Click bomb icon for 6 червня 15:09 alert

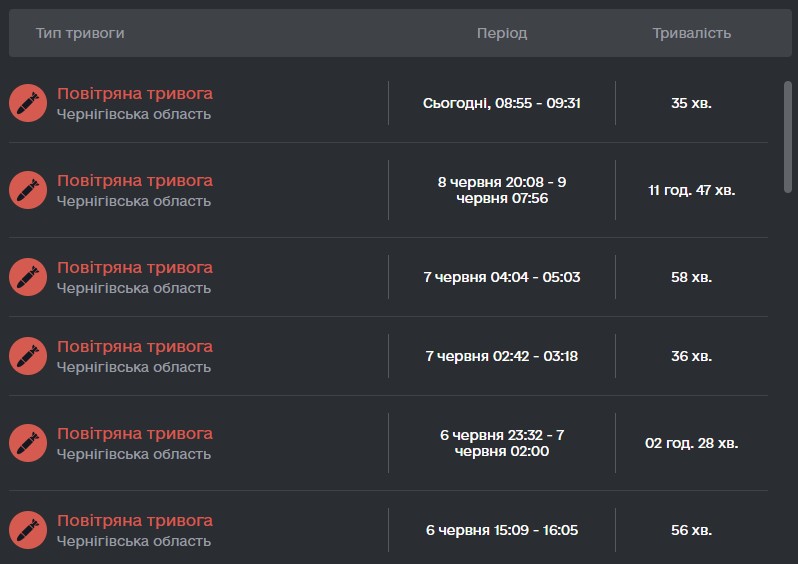click(28, 530)
